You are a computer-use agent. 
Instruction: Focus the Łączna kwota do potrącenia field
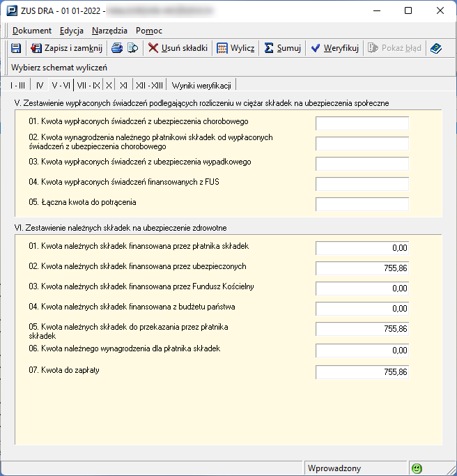(362, 204)
